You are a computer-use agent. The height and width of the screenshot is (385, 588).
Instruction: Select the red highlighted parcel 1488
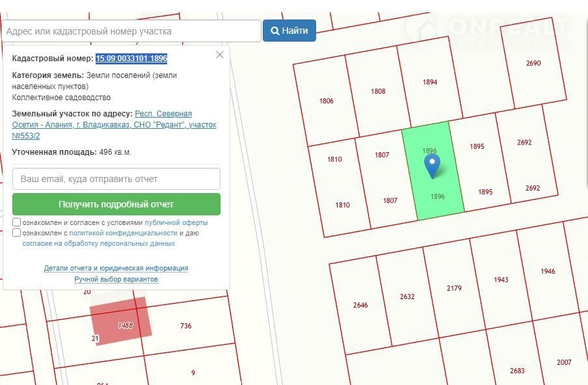coord(121,321)
